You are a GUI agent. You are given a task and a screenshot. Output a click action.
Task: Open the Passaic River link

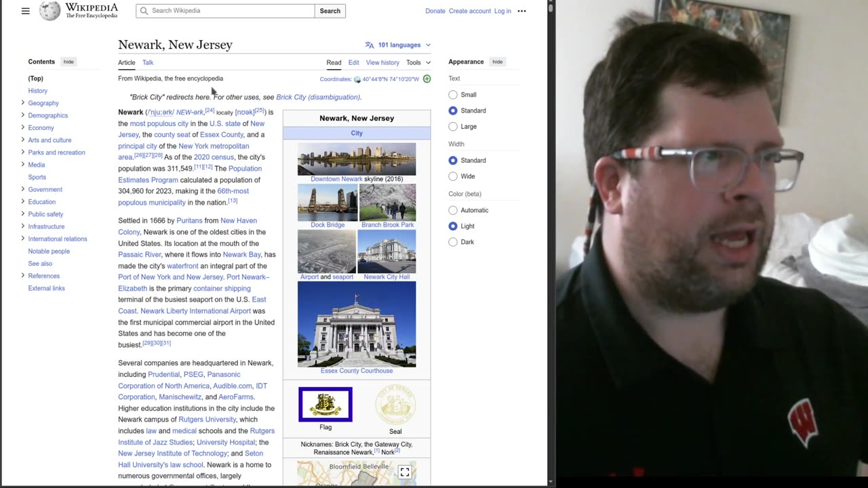coord(140,255)
